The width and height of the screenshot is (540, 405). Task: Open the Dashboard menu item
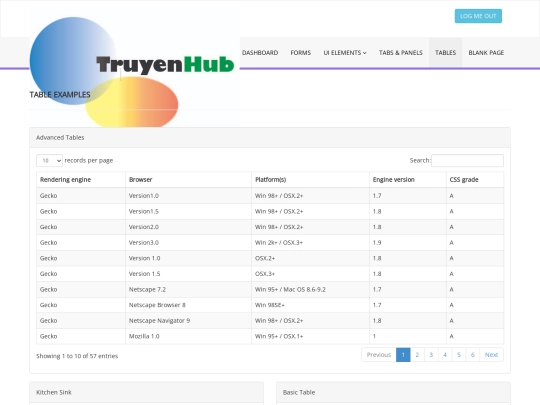[260, 53]
